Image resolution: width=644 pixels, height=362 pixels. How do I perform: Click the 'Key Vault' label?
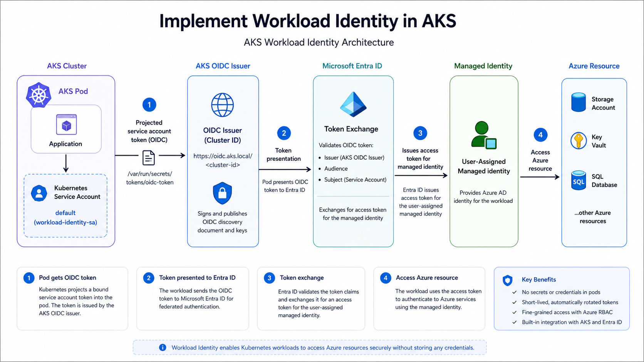pos(599,141)
